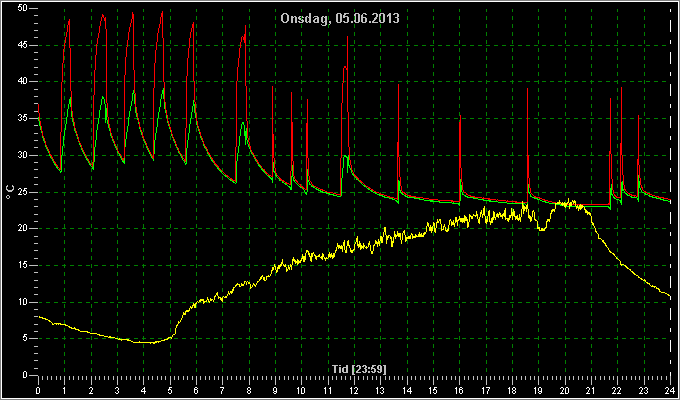Image resolution: width=680 pixels, height=400 pixels.
Task: Click the 0 hour tick label
Action: pos(38,390)
